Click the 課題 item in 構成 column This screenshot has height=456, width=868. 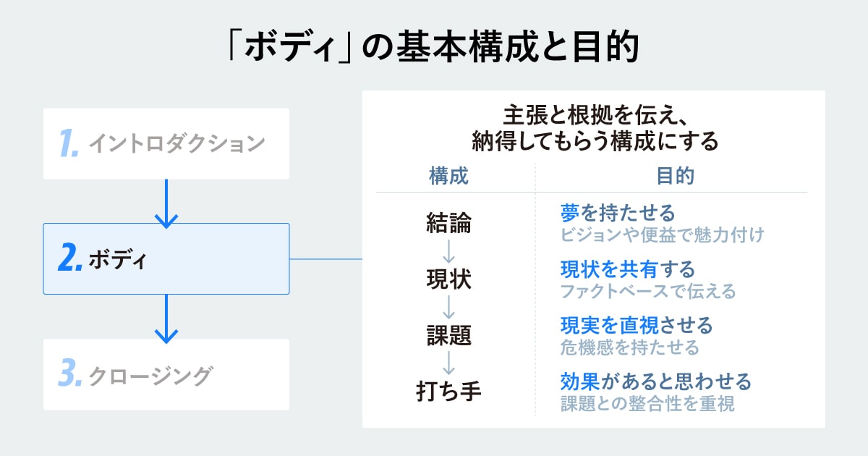click(x=448, y=336)
